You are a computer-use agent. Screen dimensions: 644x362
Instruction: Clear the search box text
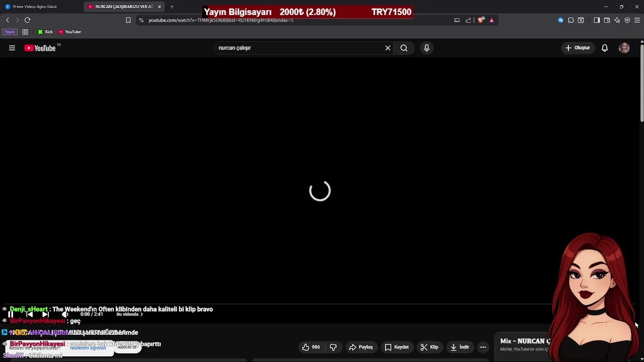pos(387,48)
